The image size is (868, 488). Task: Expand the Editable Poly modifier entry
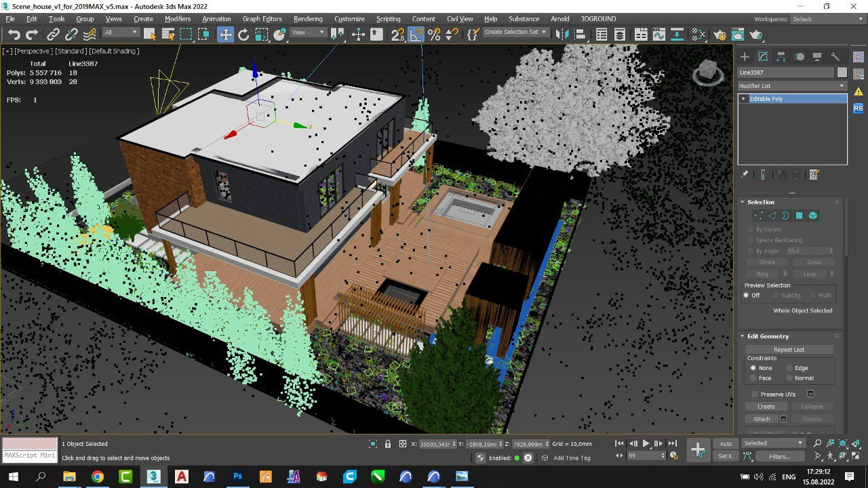pyautogui.click(x=744, y=99)
